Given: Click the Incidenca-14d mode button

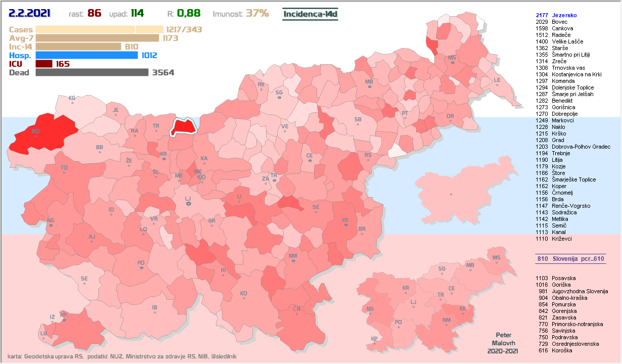Looking at the screenshot, I should pos(310,14).
